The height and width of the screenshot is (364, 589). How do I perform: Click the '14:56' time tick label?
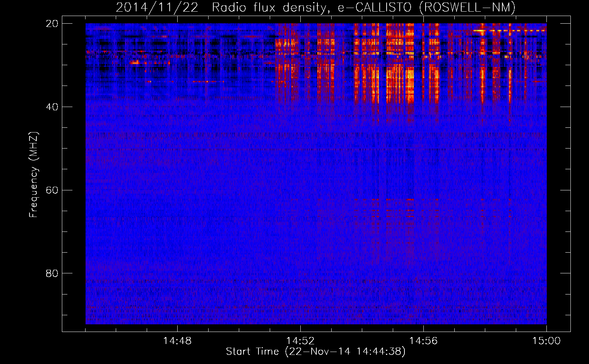423,341
